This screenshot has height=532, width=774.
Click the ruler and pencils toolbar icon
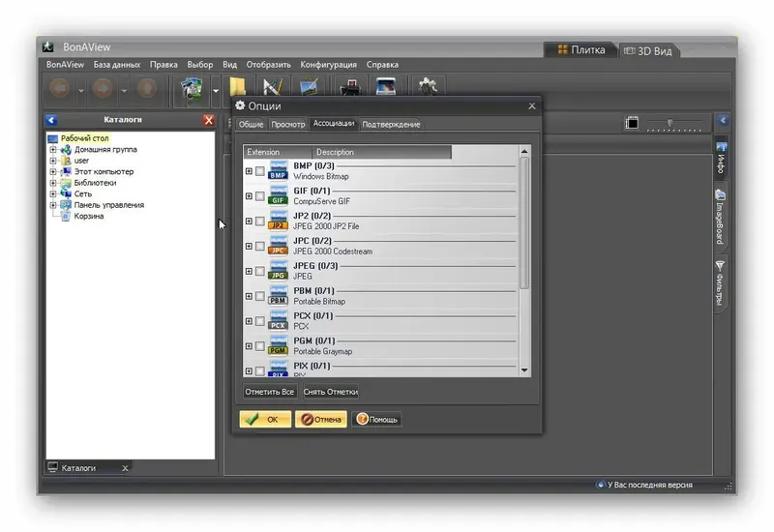click(273, 87)
